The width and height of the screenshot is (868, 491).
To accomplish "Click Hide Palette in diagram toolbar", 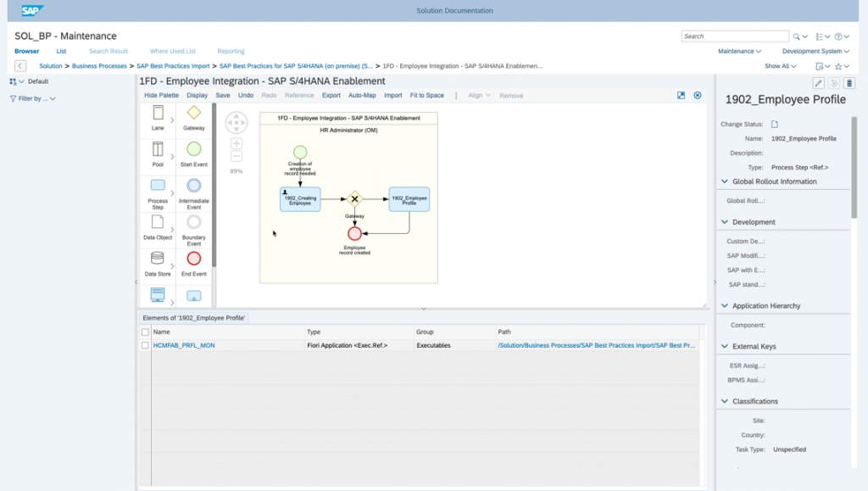I will [x=161, y=95].
